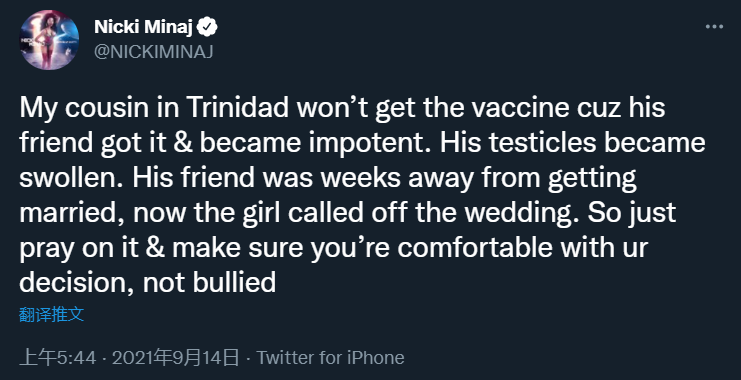
Task: Click the word wedding in the tweet
Action: click(523, 213)
